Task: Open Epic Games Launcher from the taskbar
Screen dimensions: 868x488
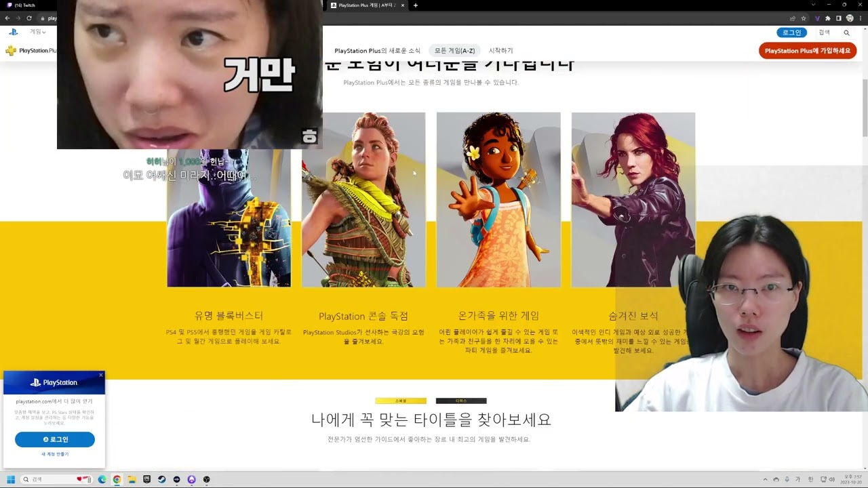Action: (x=146, y=479)
